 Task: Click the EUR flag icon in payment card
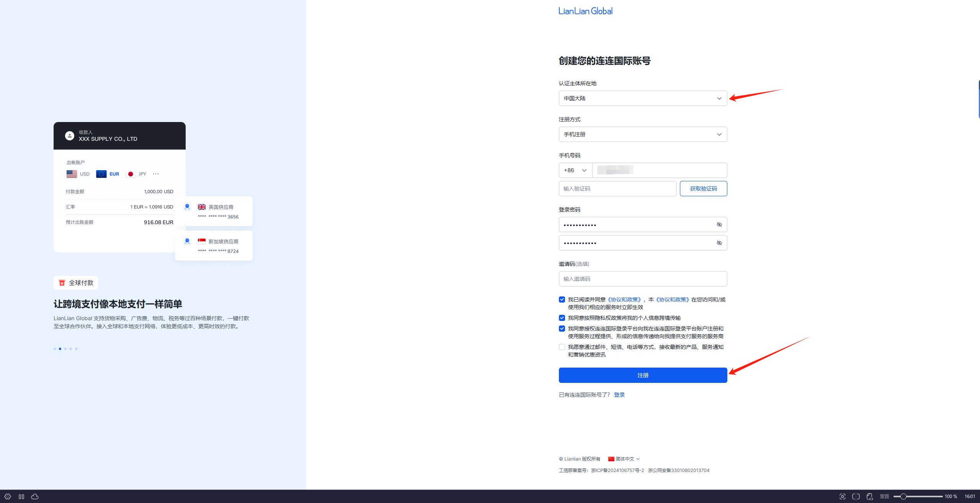101,174
